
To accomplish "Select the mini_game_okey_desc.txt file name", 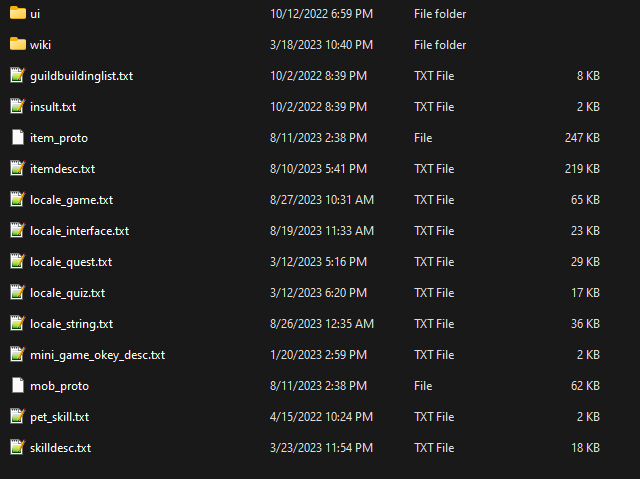I will pos(97,355).
